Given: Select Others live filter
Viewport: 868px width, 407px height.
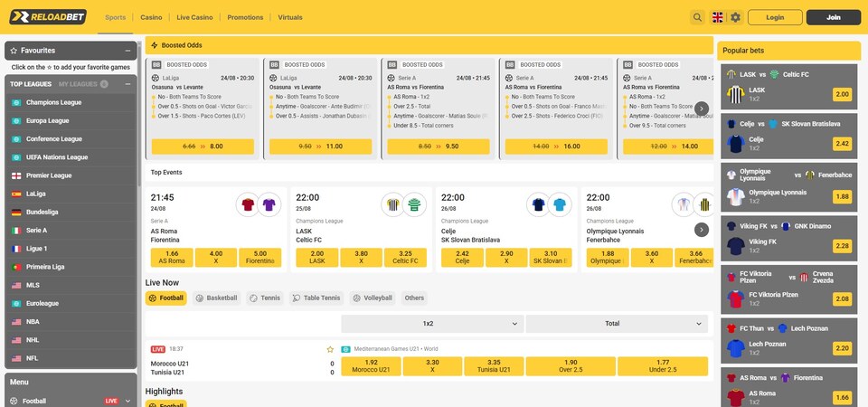Looking at the screenshot, I should point(414,298).
